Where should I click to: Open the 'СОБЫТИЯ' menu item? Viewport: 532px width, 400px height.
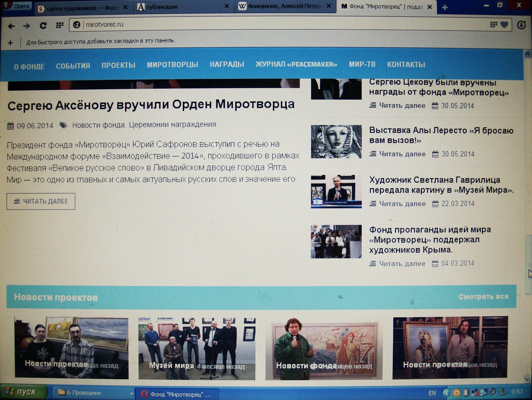point(73,66)
